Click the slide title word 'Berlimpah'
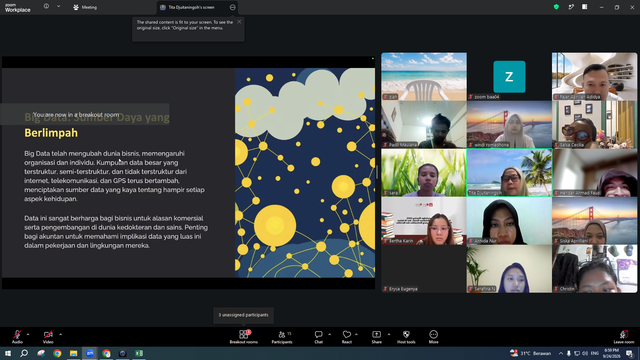 click(51, 133)
